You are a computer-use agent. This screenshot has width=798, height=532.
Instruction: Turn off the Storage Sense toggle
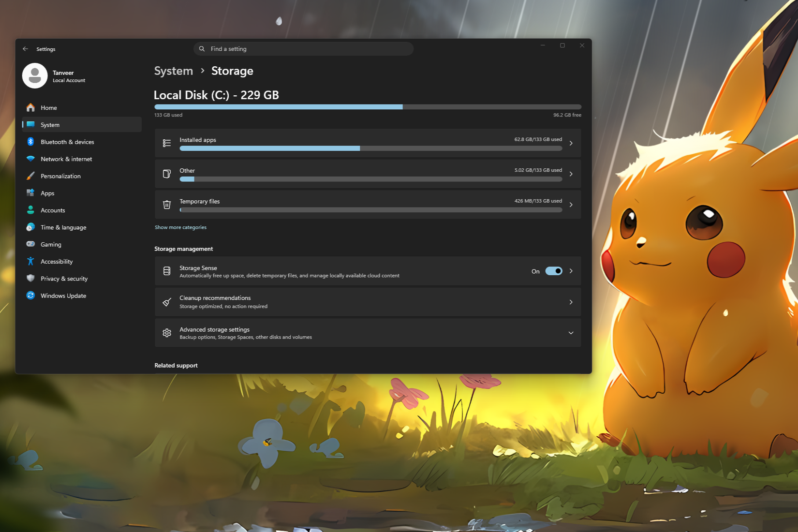click(554, 271)
